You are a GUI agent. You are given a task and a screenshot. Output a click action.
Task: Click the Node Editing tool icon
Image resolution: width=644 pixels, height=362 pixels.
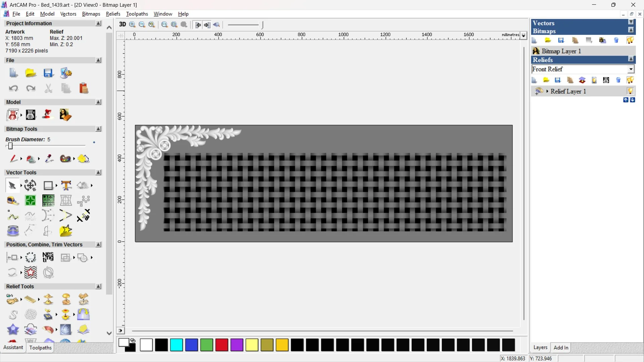pyautogui.click(x=13, y=216)
